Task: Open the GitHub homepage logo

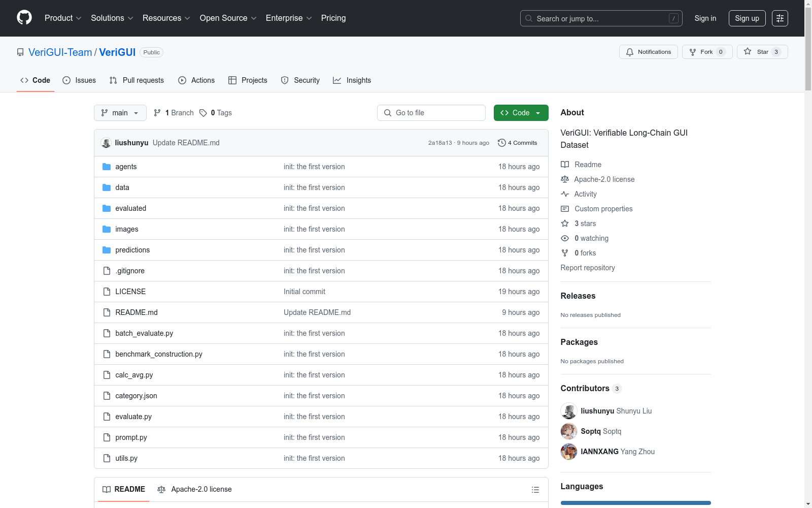Action: [24, 18]
